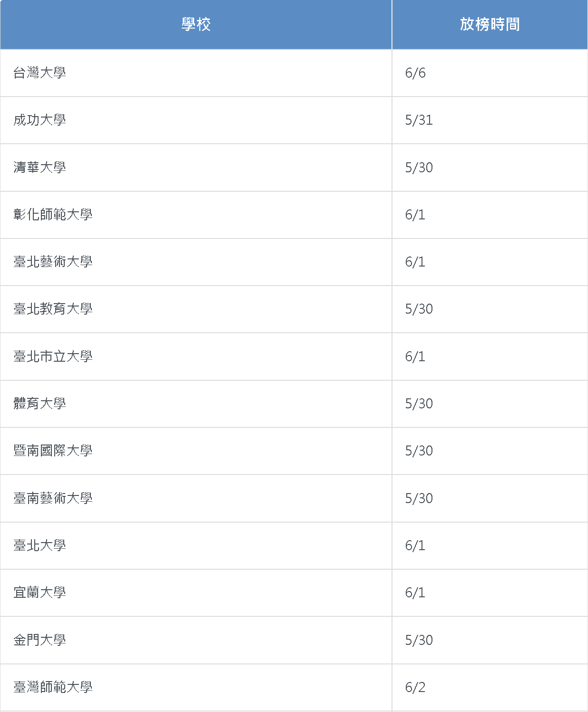Viewport: 588px width, 712px height.
Task: Select 彰化師範大學 in the table
Action: click(53, 215)
